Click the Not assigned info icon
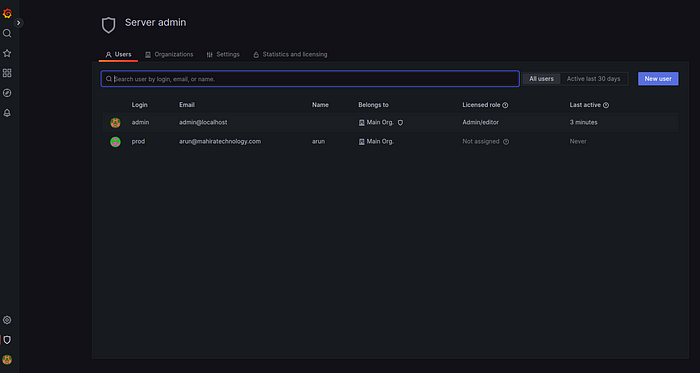700x373 pixels. [x=506, y=142]
